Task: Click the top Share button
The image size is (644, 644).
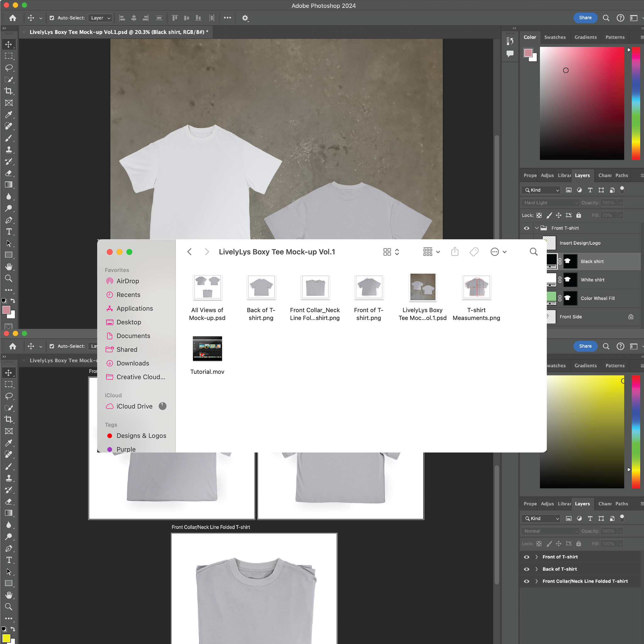Action: point(585,18)
